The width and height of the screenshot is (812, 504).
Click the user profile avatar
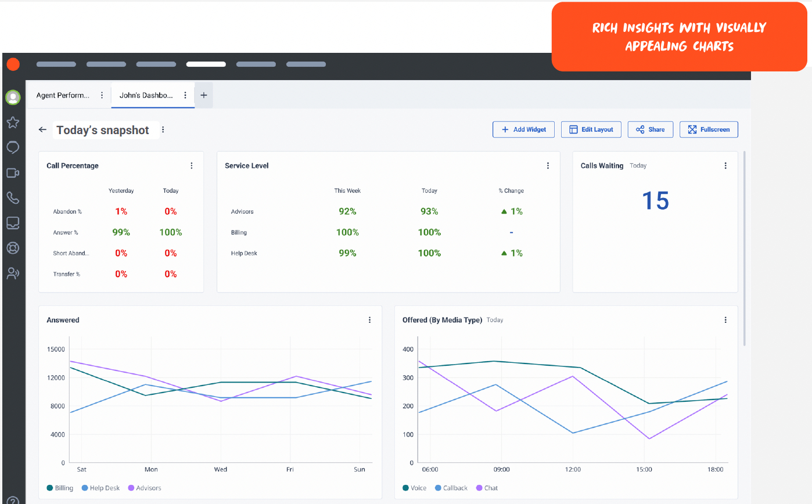click(13, 97)
